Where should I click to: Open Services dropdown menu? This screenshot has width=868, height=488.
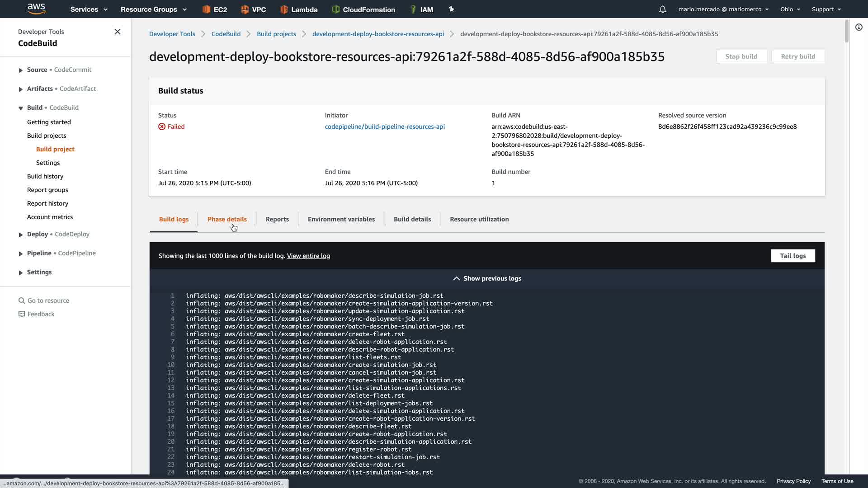(x=89, y=9)
